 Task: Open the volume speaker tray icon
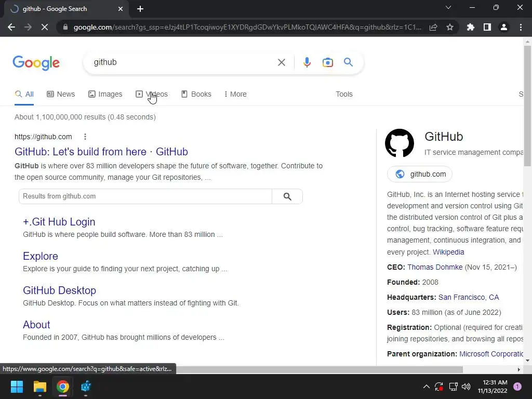466,387
